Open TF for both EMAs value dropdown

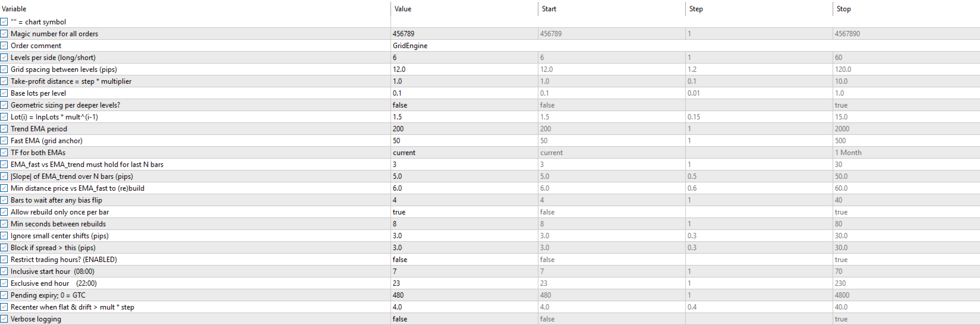click(x=464, y=153)
